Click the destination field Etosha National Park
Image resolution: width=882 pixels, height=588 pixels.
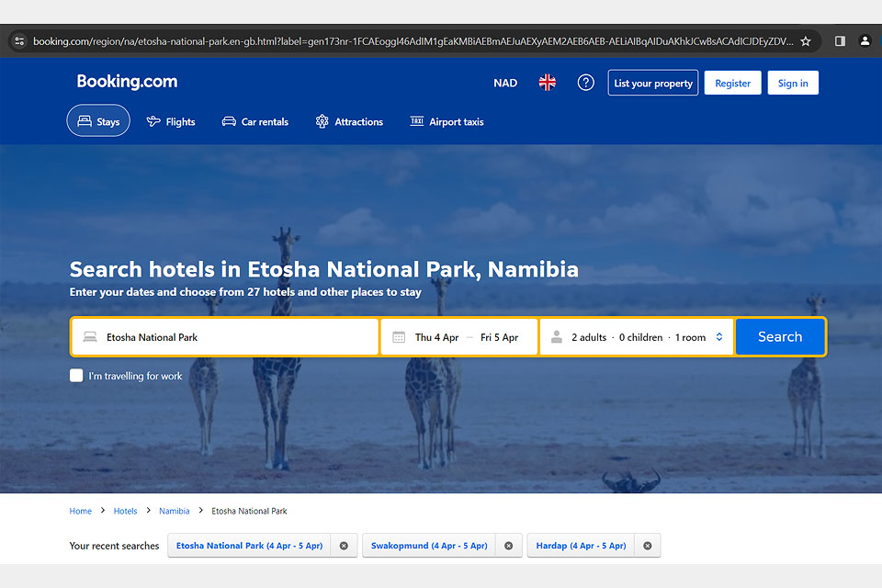tap(225, 337)
